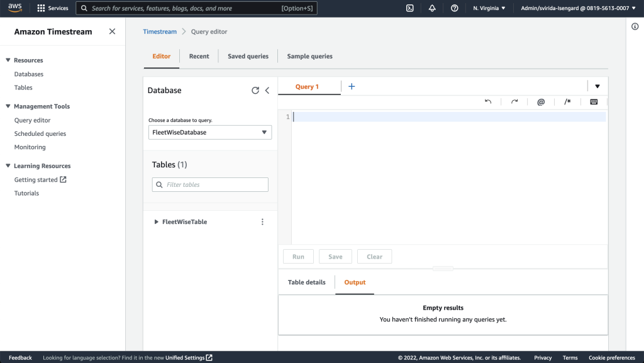View keyboard shortcuts for the query editor
This screenshot has height=363, width=644.
593,101
